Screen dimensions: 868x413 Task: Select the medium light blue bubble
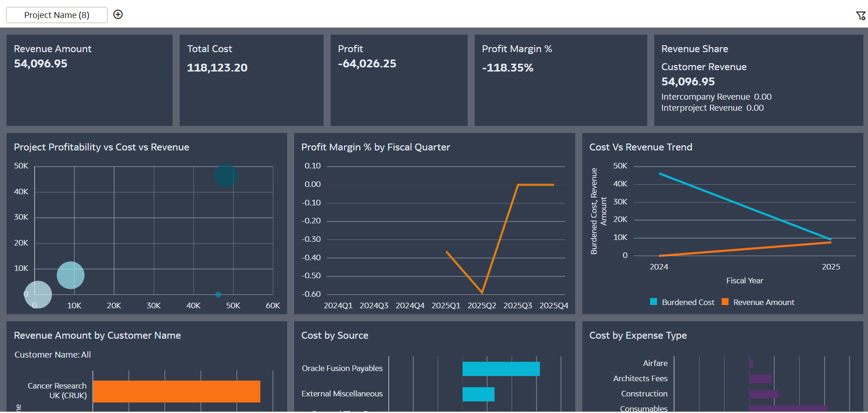pos(71,275)
